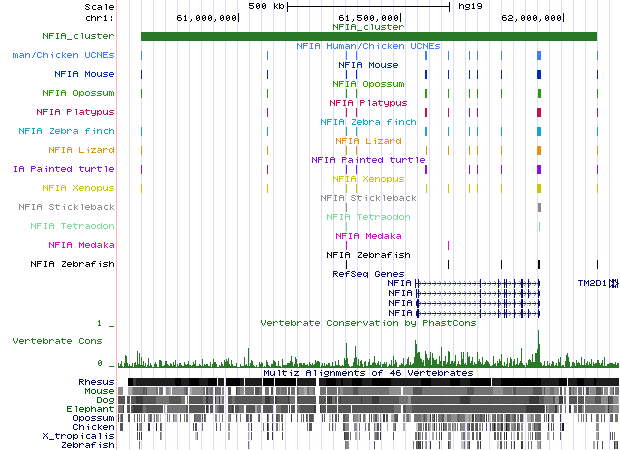Click the wide blue NFIA Mouse element block
This screenshot has height=450, width=620.
point(539,75)
